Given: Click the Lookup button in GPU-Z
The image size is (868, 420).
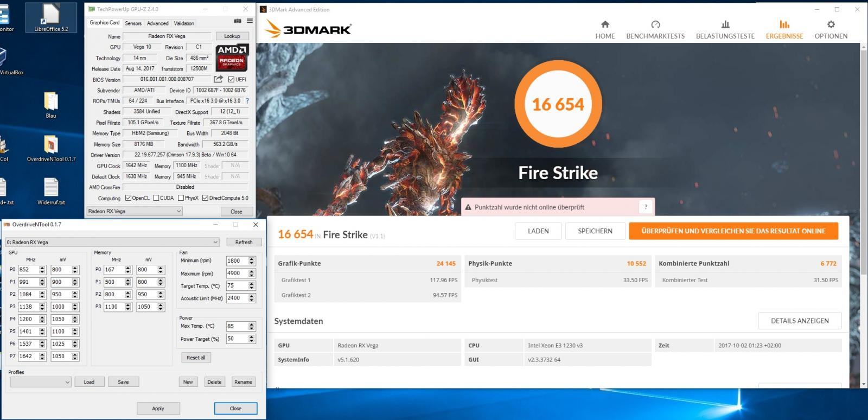Looking at the screenshot, I should pos(232,36).
